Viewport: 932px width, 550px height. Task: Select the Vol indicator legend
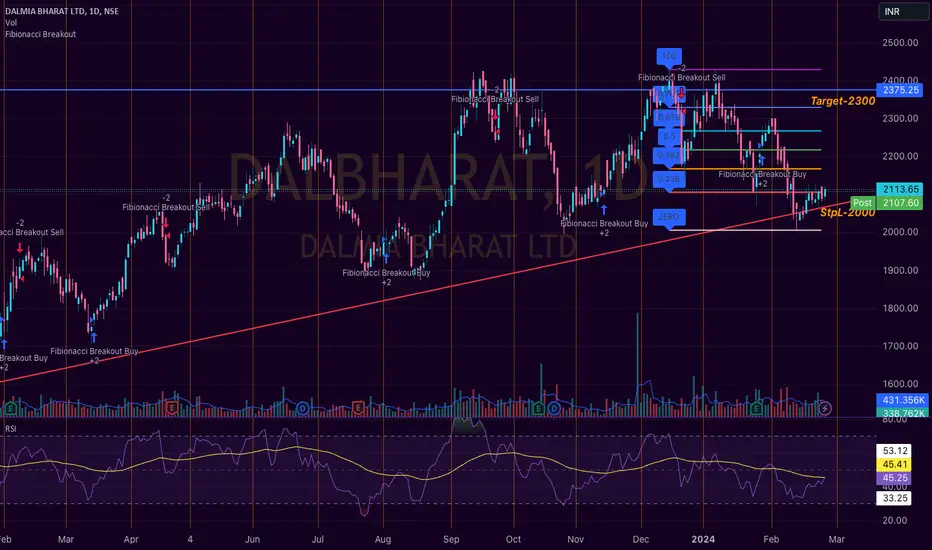coord(11,23)
